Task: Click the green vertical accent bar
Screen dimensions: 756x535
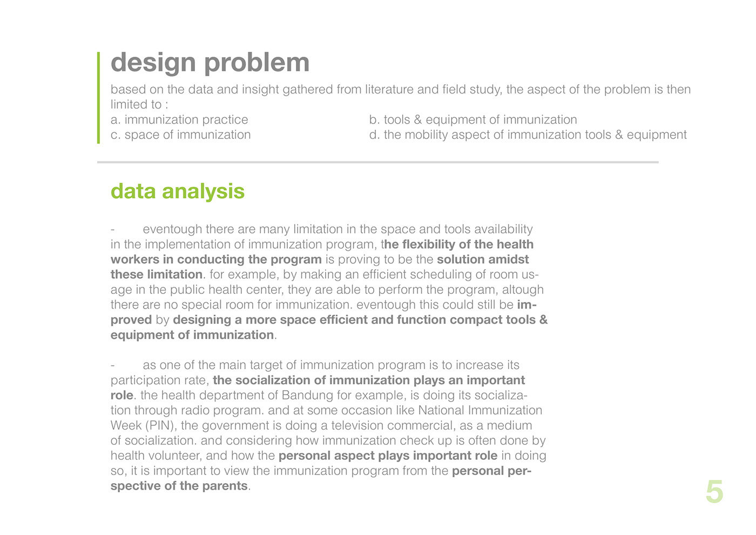Action: coord(98,97)
